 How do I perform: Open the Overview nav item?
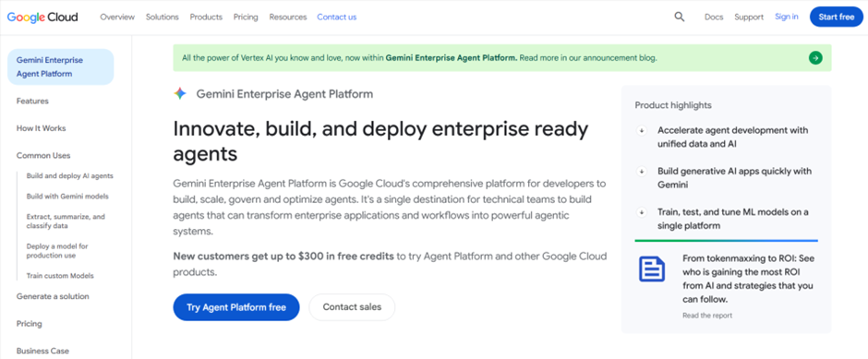tap(117, 18)
